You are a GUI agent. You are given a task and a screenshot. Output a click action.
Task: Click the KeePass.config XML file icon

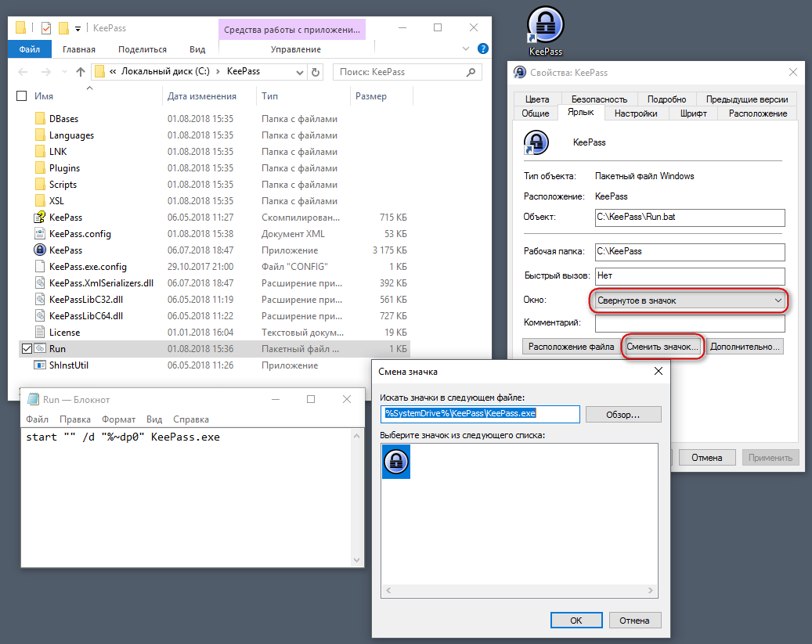point(40,233)
